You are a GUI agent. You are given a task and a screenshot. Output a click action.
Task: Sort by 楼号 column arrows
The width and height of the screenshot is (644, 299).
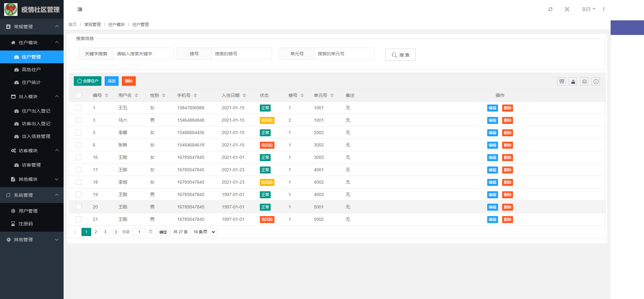[302, 95]
